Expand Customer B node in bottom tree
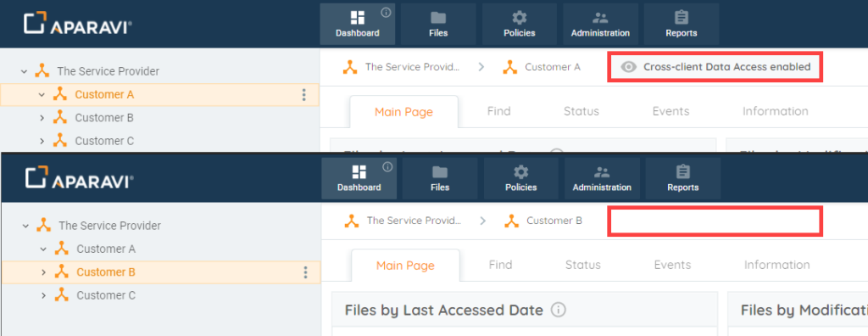Viewport: 868px width, 336px height. 43,273
